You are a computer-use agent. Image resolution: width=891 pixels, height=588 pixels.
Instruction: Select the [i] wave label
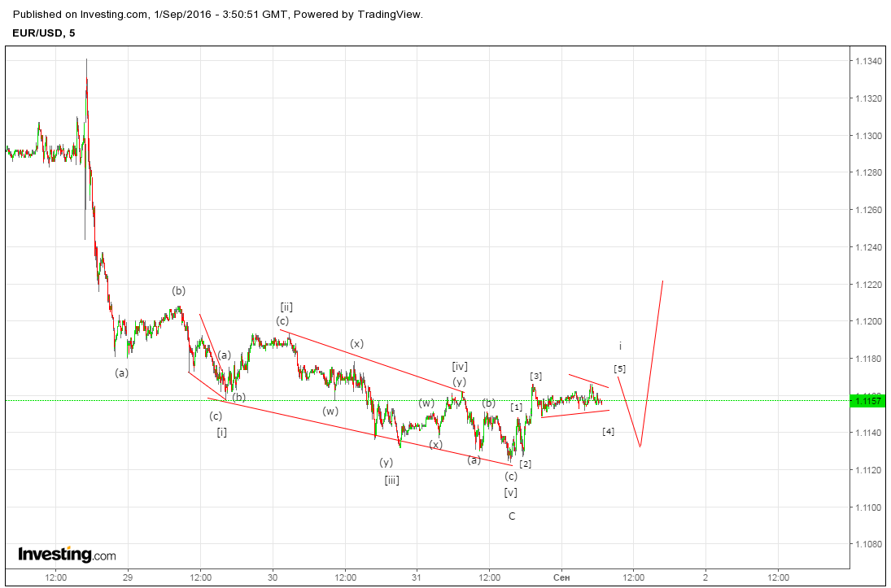tap(221, 433)
